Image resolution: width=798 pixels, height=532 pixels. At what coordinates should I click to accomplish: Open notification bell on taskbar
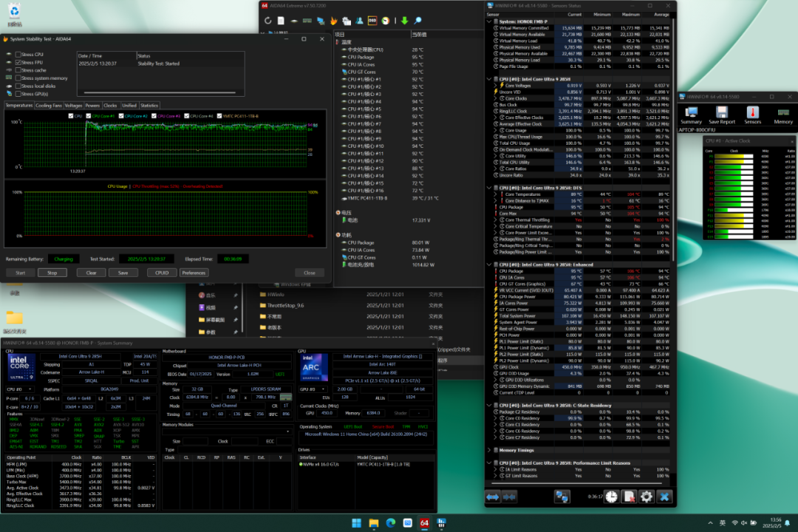(x=788, y=523)
